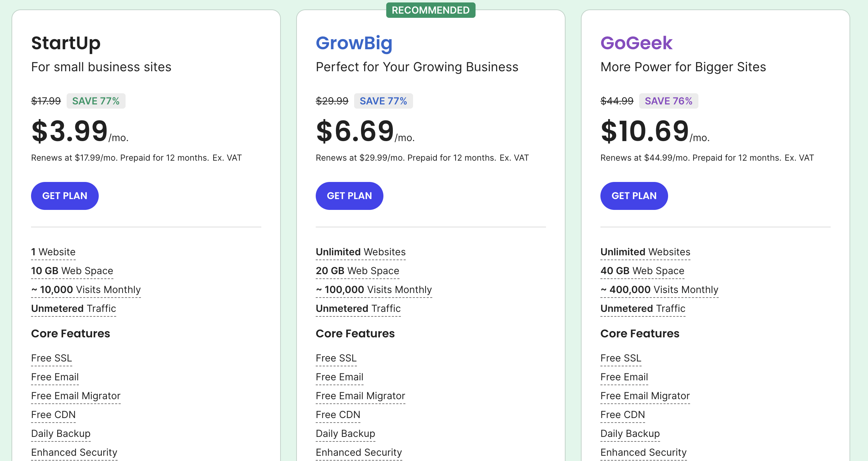Open the 20 GB Web Space detail
The height and width of the screenshot is (461, 868).
[x=357, y=271]
